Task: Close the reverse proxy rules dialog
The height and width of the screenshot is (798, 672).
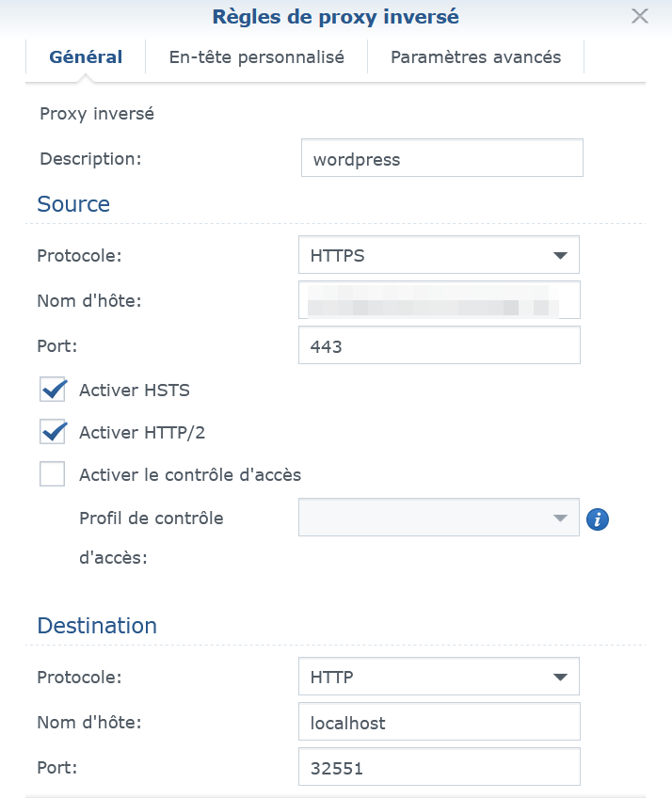Action: 640,16
